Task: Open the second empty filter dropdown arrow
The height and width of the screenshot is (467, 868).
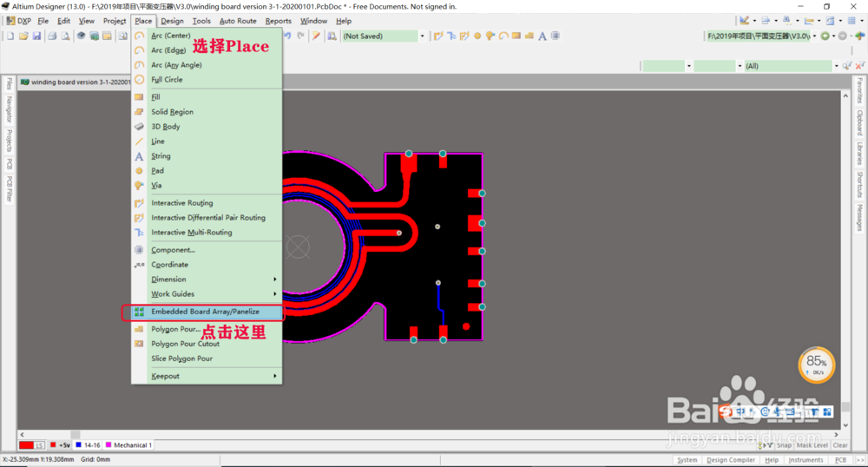Action: pyautogui.click(x=740, y=66)
